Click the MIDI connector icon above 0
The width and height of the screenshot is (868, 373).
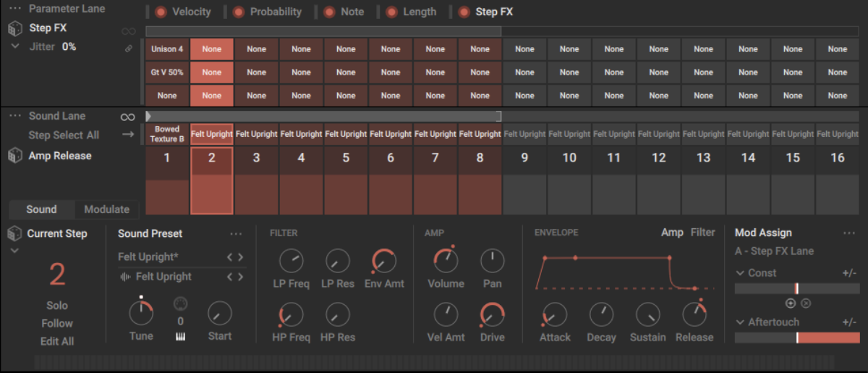pyautogui.click(x=181, y=304)
